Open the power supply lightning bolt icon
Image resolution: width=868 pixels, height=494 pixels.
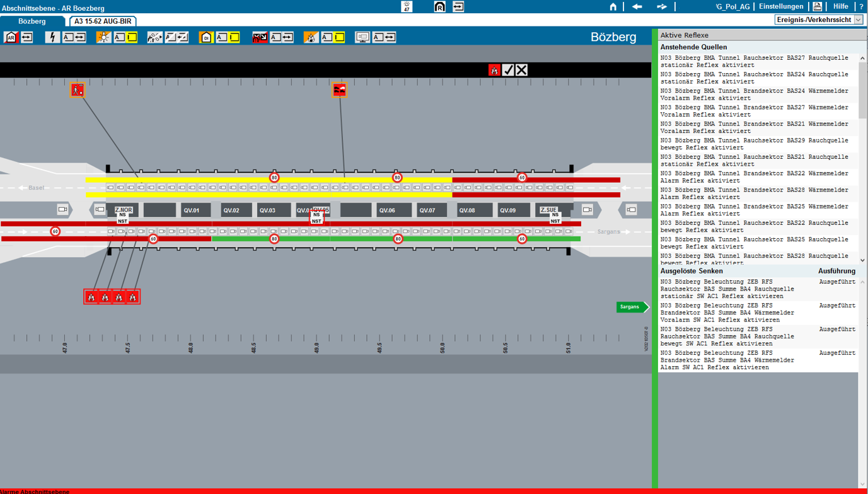[x=52, y=38]
